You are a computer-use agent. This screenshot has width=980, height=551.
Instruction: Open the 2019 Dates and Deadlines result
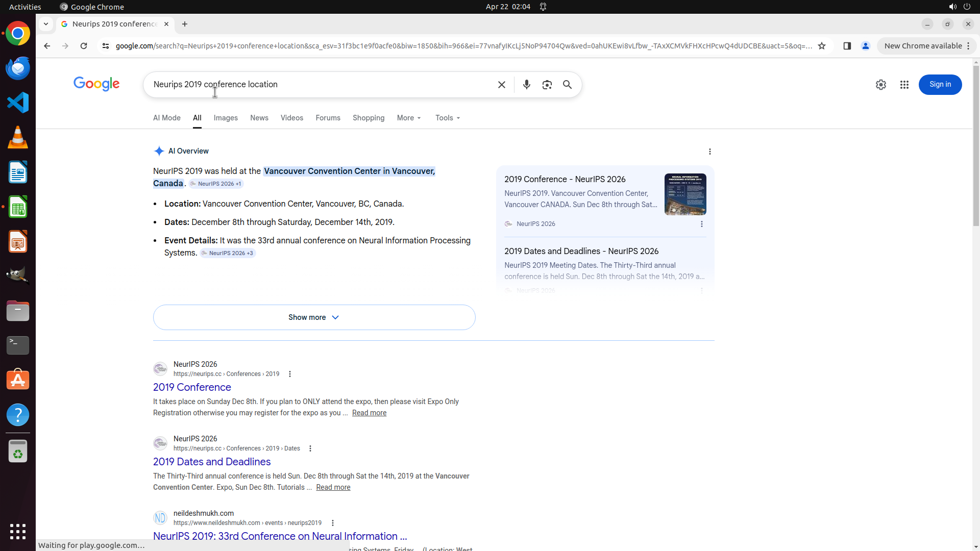click(x=212, y=462)
